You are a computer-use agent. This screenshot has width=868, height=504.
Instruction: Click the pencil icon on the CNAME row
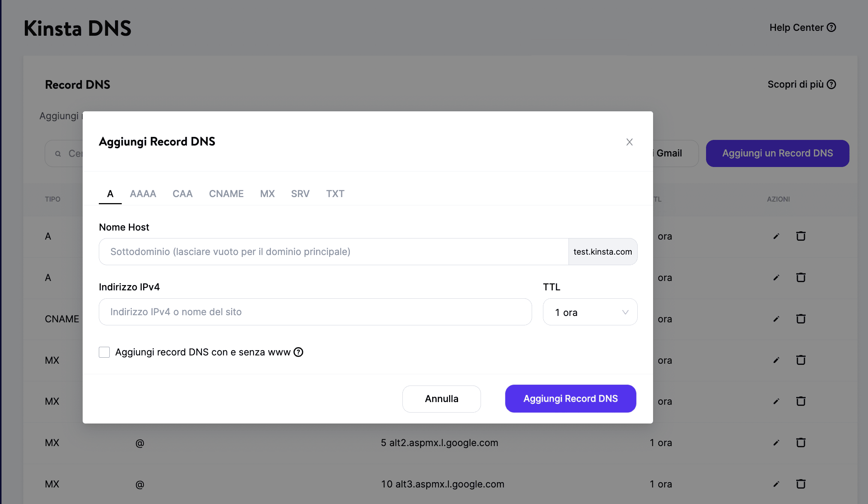[776, 319]
